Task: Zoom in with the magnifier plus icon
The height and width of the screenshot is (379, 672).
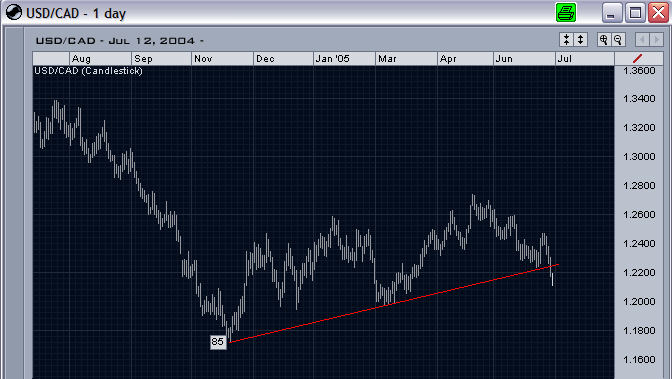Action: [604, 40]
